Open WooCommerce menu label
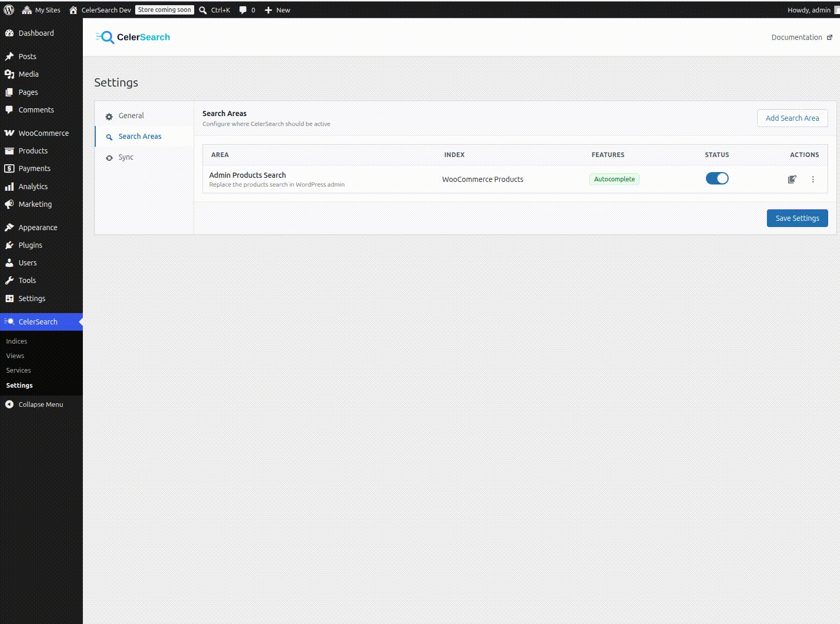 (x=44, y=133)
